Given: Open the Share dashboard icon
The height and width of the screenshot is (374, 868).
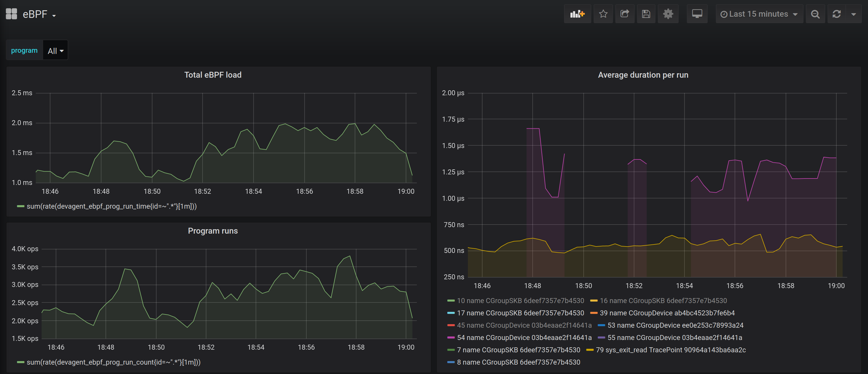Looking at the screenshot, I should click(x=625, y=14).
